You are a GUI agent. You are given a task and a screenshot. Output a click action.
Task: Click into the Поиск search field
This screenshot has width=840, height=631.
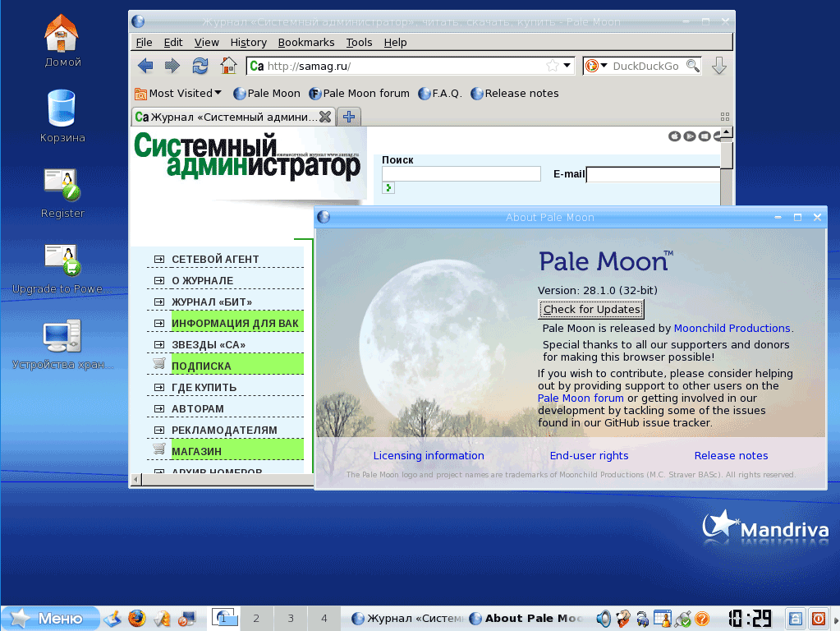pyautogui.click(x=461, y=173)
